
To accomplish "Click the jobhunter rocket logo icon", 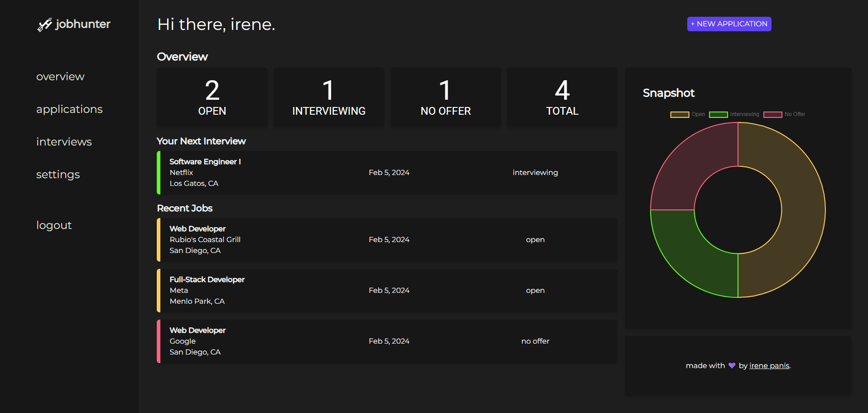I will pos(45,24).
